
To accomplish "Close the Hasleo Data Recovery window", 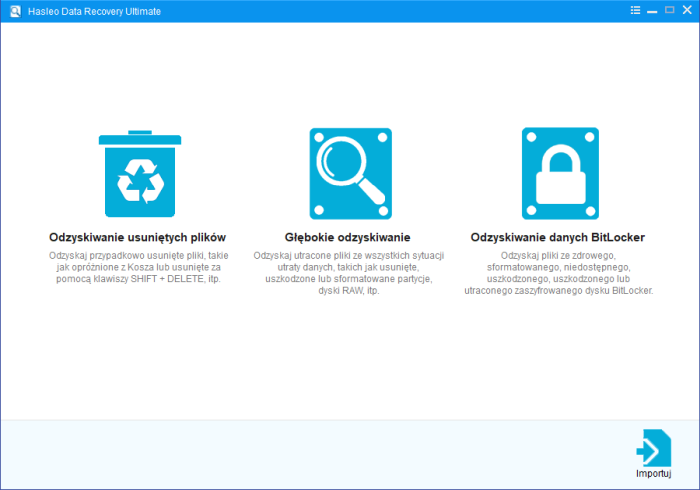I will (x=685, y=10).
